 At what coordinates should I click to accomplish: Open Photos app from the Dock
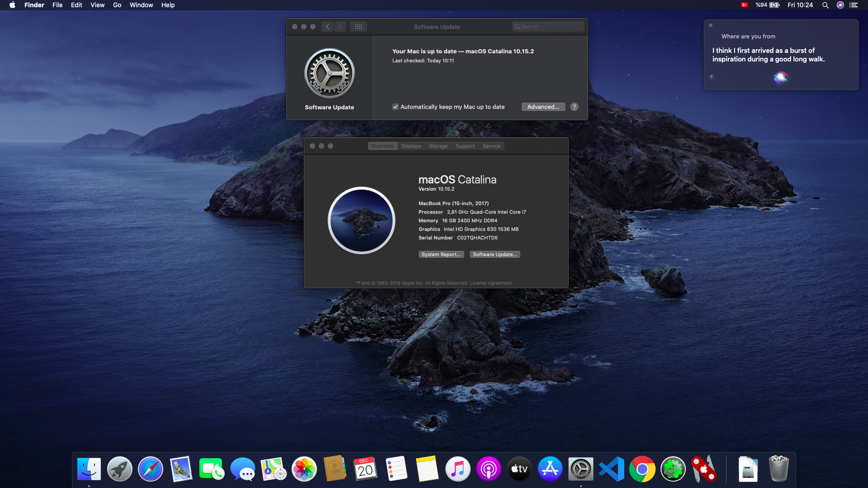coord(304,469)
